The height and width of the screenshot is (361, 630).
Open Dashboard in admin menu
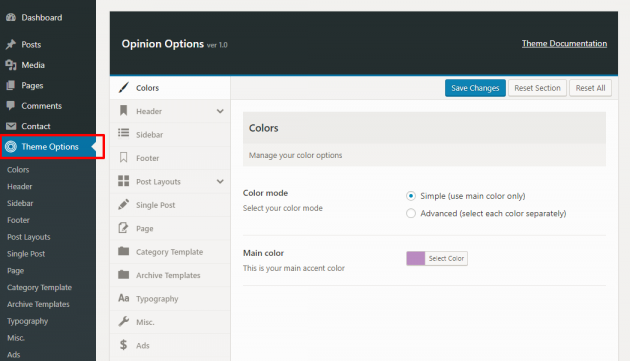point(48,17)
